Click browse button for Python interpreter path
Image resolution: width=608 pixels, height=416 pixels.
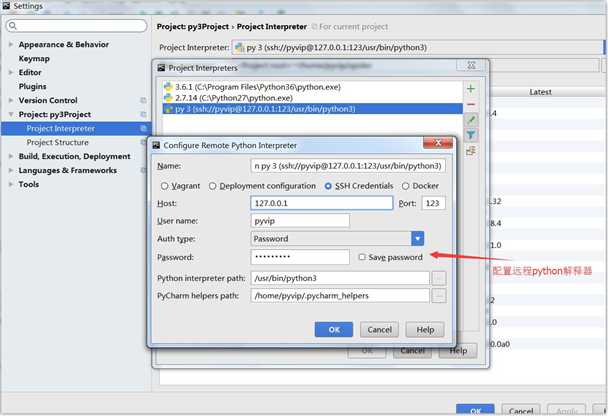click(x=439, y=278)
